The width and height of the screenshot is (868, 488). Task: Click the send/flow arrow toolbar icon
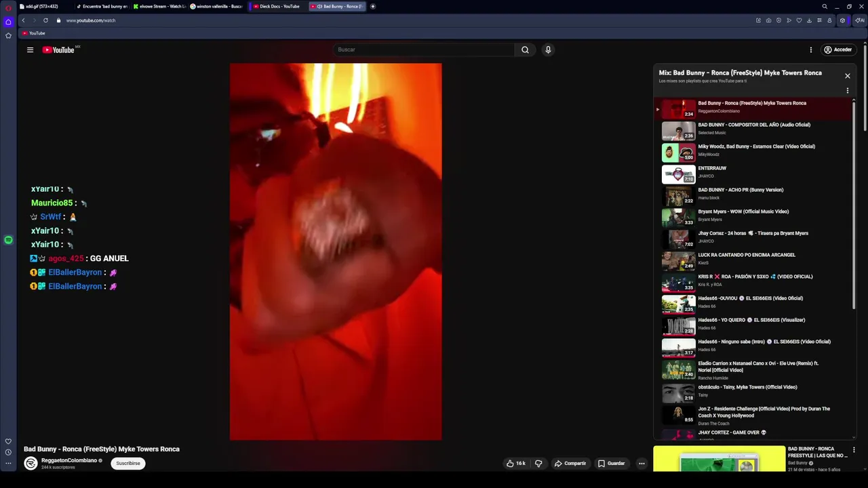(x=789, y=20)
